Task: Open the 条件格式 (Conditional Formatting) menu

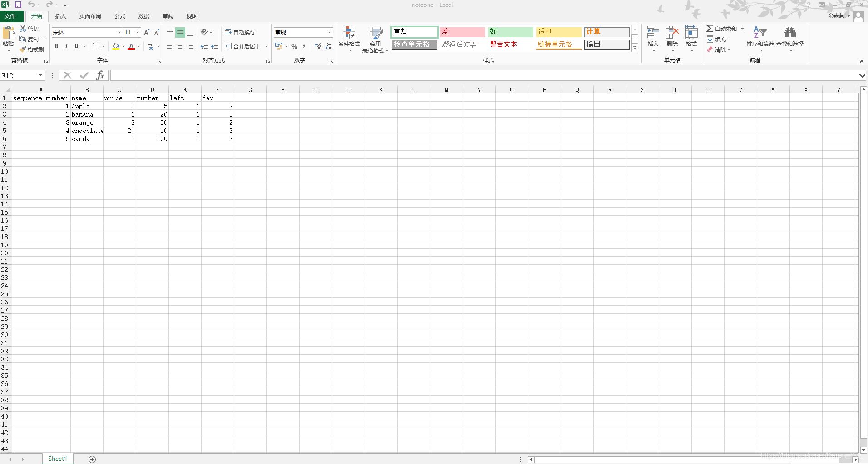Action: click(349, 39)
